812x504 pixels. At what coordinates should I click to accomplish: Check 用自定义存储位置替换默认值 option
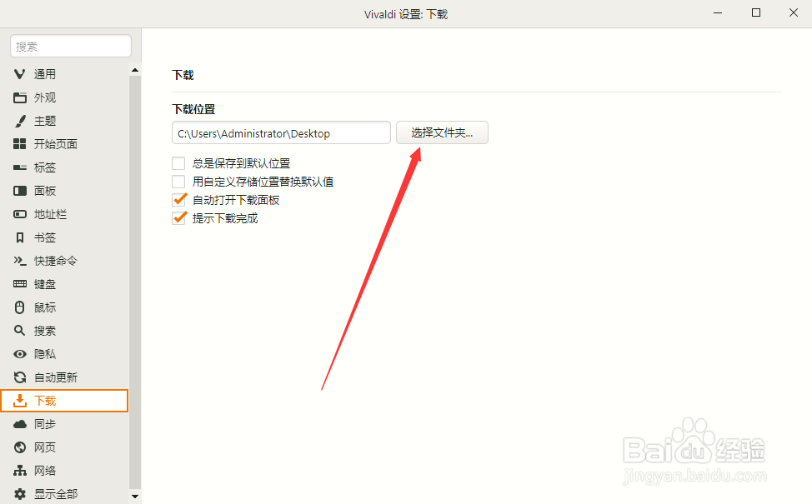[178, 182]
